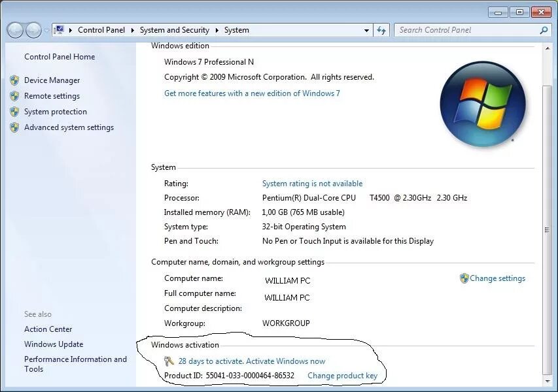This screenshot has height=392, width=558.
Task: Select the System breadcrumb item
Action: click(236, 29)
